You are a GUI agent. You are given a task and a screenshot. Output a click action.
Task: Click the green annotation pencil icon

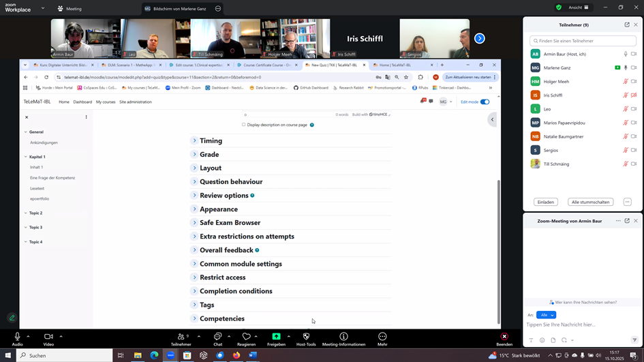point(12,318)
